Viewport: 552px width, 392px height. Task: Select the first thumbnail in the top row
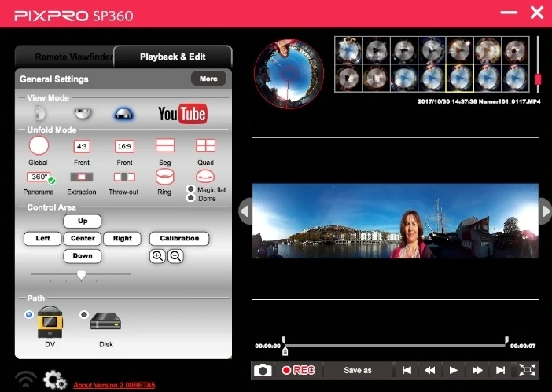coord(348,50)
